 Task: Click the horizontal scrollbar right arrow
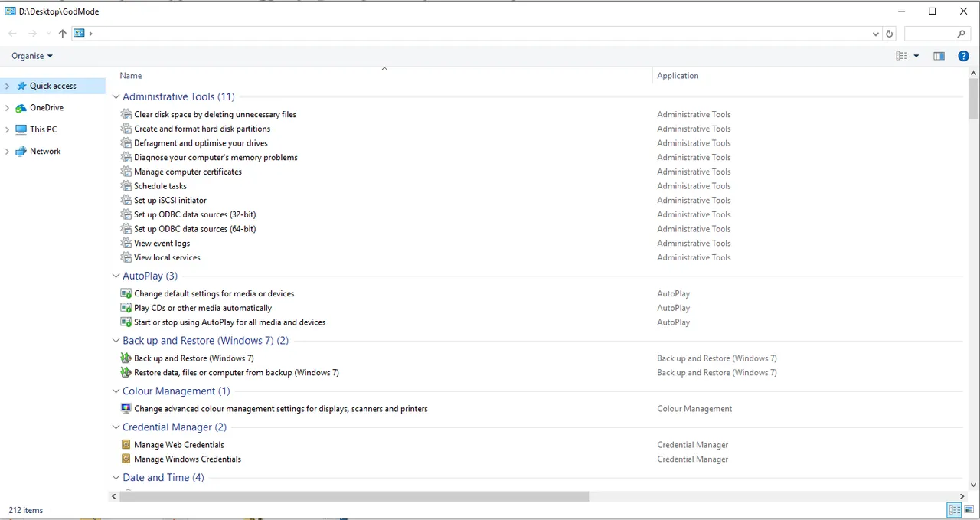point(962,496)
